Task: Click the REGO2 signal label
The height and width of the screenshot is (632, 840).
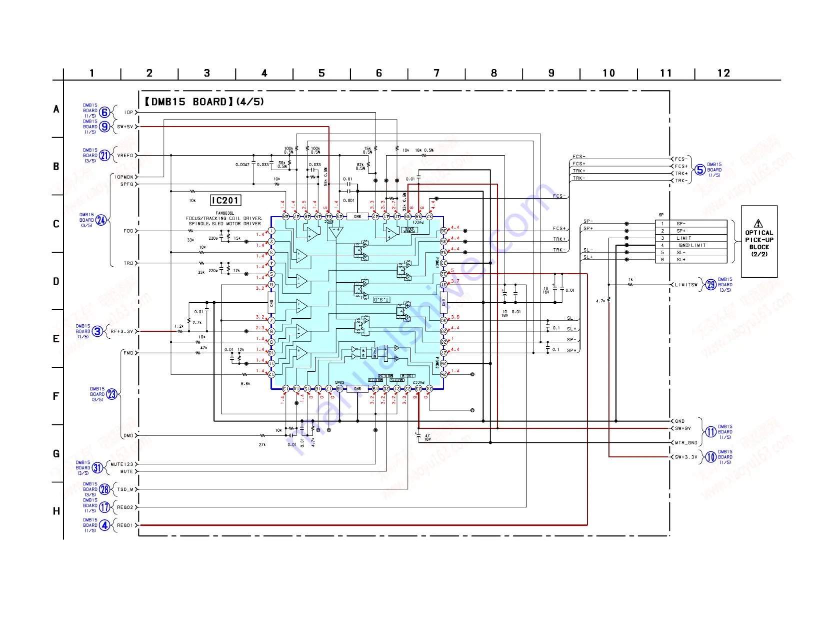Action: coord(125,507)
